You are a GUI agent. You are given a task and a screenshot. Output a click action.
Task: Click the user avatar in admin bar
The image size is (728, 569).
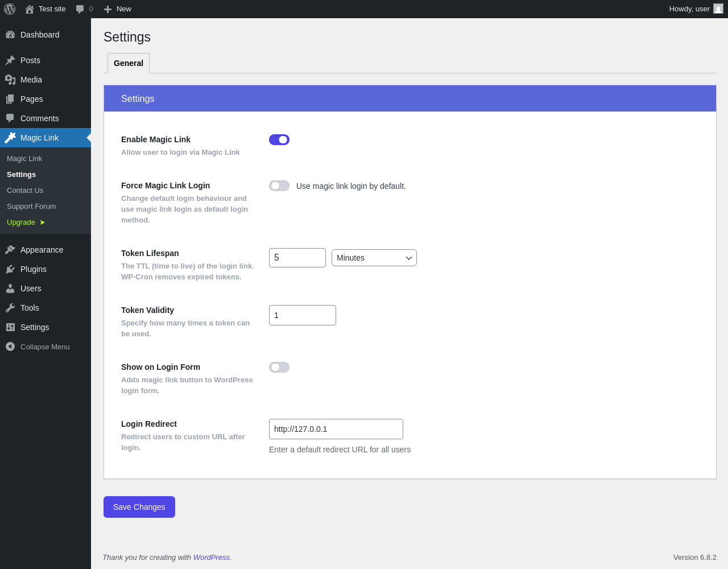coord(718,9)
